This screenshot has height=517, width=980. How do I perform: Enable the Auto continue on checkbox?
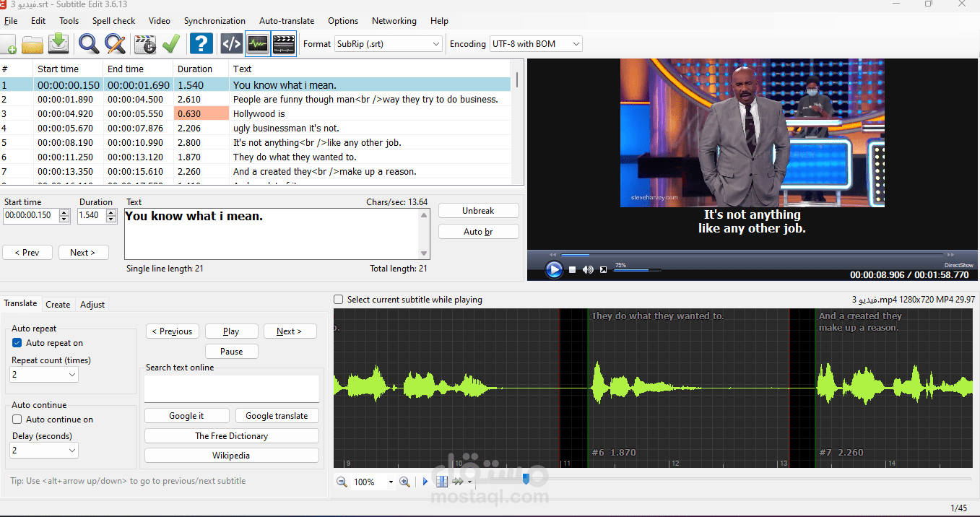coord(17,420)
